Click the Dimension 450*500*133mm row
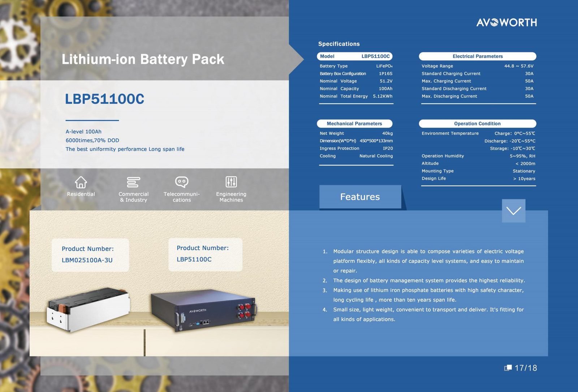 click(x=356, y=141)
